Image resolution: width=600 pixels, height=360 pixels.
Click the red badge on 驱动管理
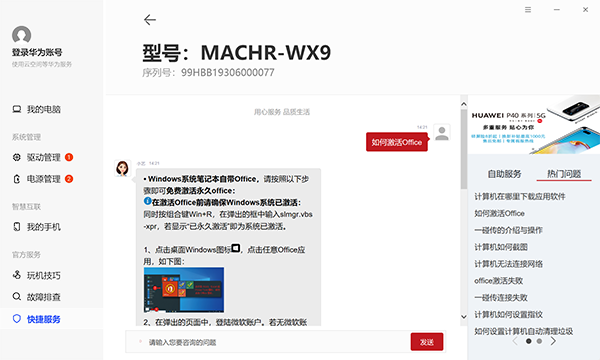click(x=69, y=157)
